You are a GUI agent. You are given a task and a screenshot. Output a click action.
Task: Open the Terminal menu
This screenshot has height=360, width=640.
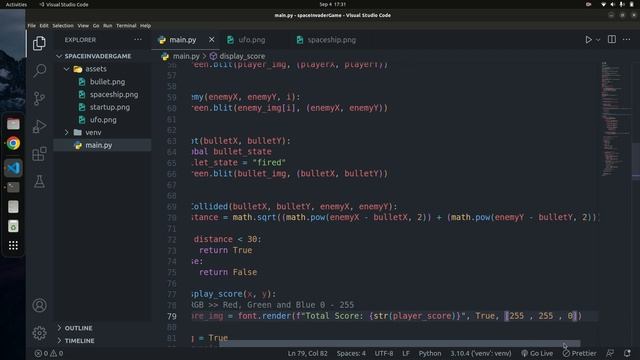click(x=126, y=25)
